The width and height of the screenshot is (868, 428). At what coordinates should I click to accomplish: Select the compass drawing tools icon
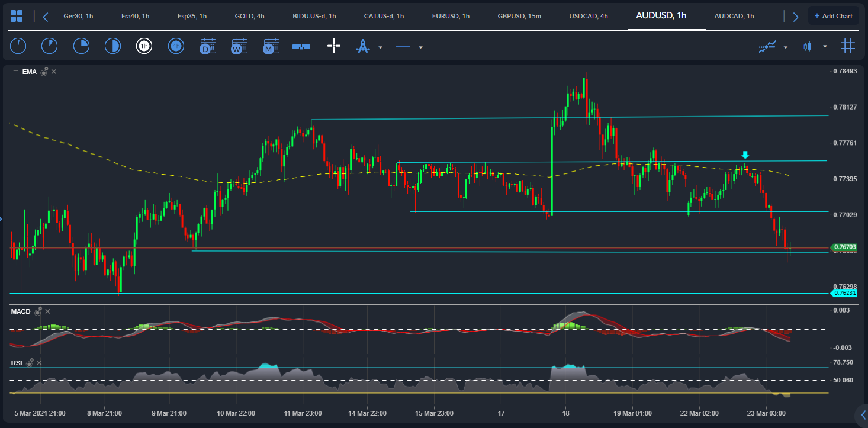362,46
